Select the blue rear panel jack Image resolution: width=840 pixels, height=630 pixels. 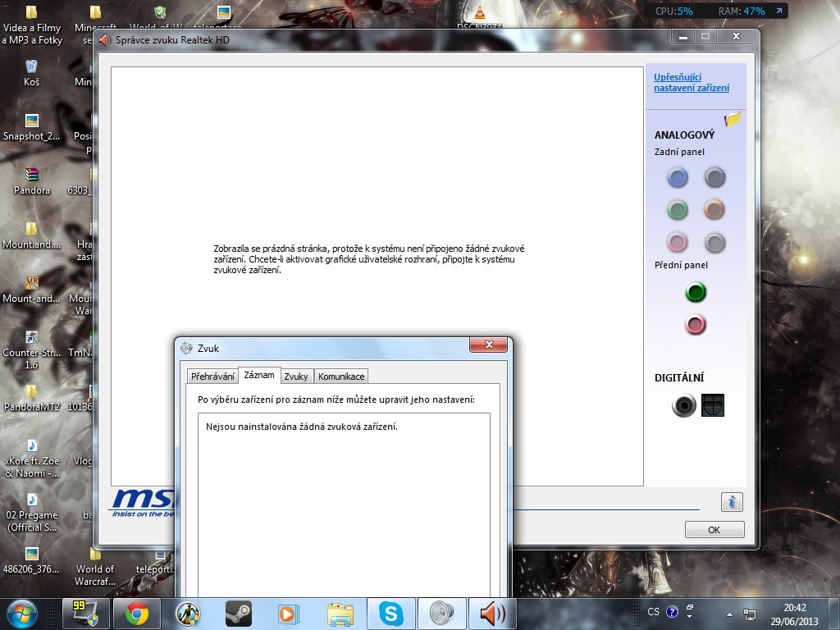(x=678, y=177)
